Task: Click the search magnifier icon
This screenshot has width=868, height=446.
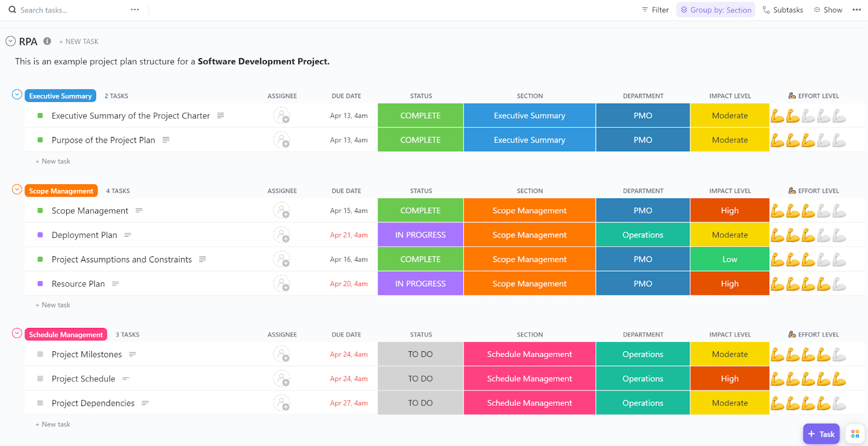Action: pyautogui.click(x=12, y=10)
